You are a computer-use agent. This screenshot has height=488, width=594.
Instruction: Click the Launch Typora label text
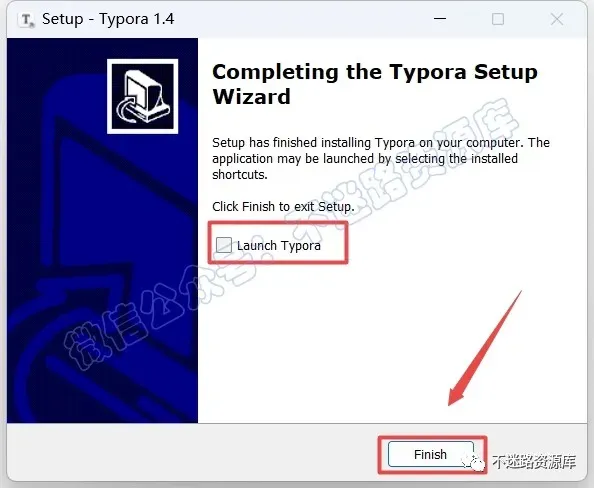pyautogui.click(x=279, y=246)
